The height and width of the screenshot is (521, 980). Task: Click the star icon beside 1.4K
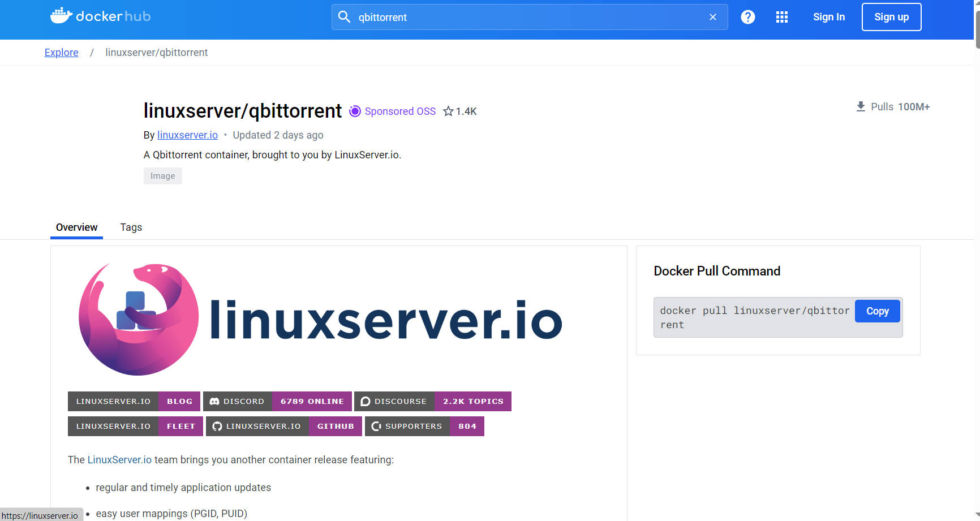(x=448, y=111)
